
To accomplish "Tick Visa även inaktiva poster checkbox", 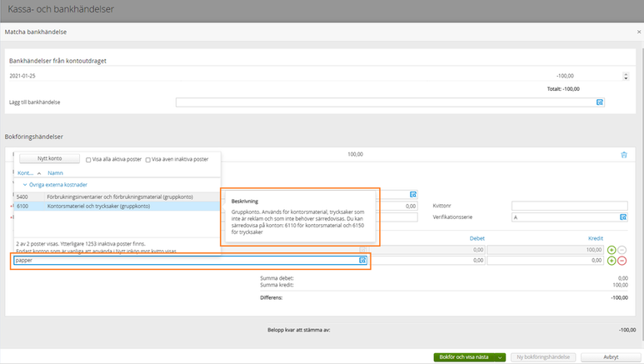I will pos(148,160).
